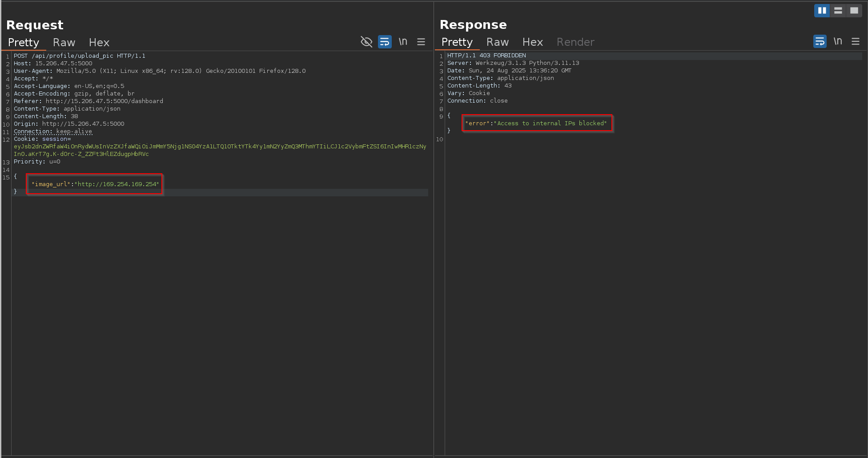The width and height of the screenshot is (868, 458).
Task: Open the Response Render tab
Action: pyautogui.click(x=575, y=42)
